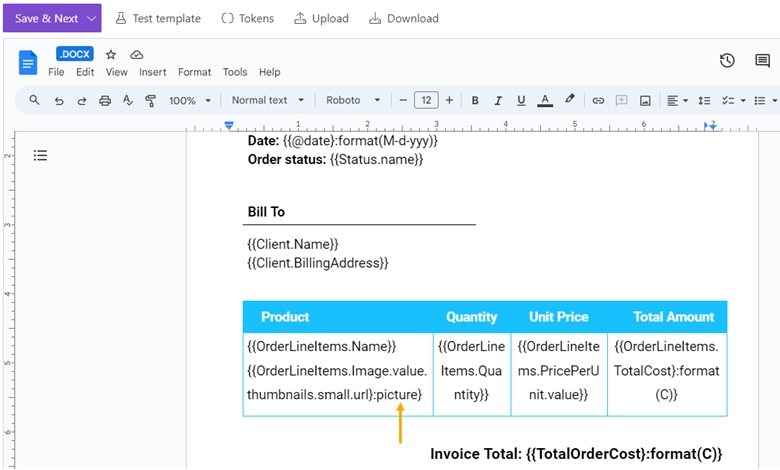Click the Unit Price table header
Image resolution: width=780 pixels, height=470 pixels.
tap(559, 317)
